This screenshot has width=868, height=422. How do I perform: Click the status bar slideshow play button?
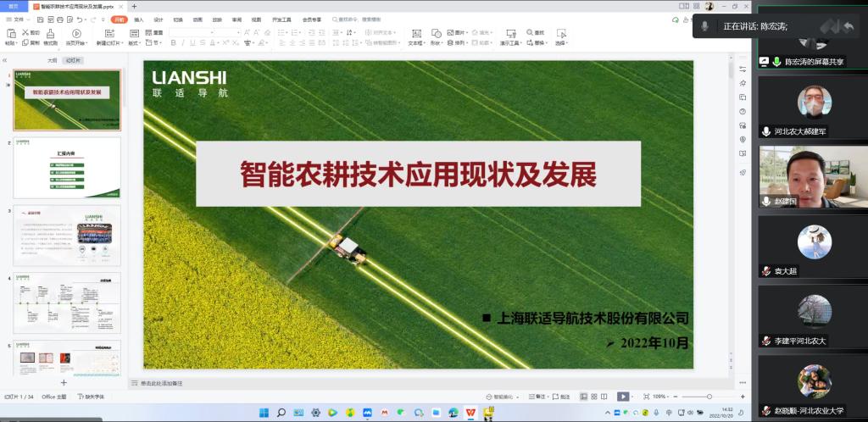623,397
